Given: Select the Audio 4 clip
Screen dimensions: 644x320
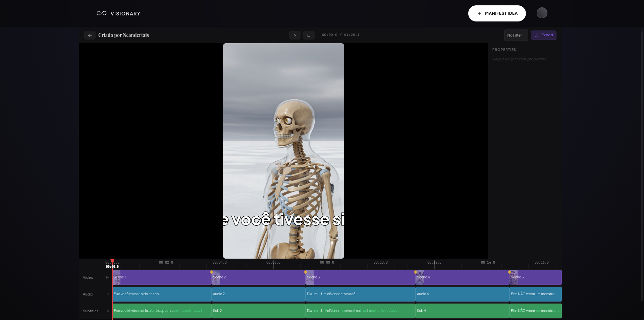Looking at the screenshot, I should point(462,294).
